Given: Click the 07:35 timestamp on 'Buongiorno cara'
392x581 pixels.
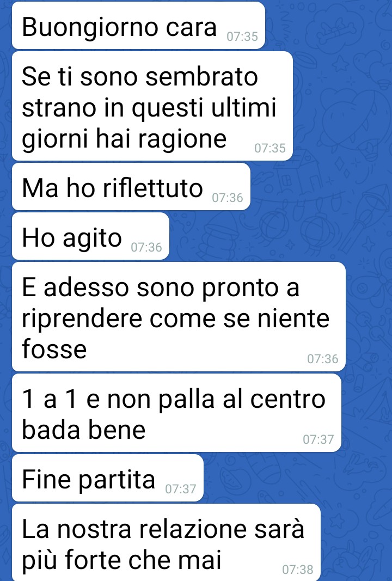Looking at the screenshot, I should click(242, 36).
